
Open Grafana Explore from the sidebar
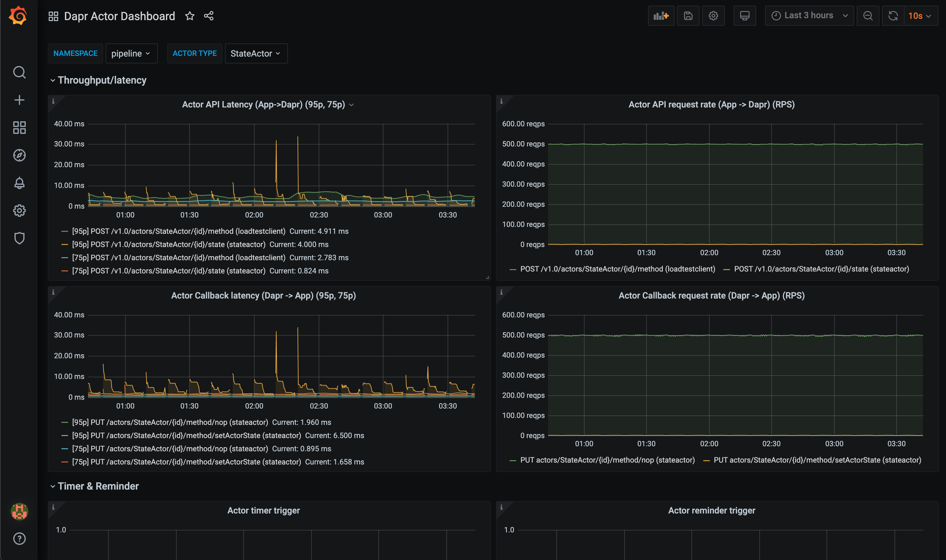coord(19,155)
